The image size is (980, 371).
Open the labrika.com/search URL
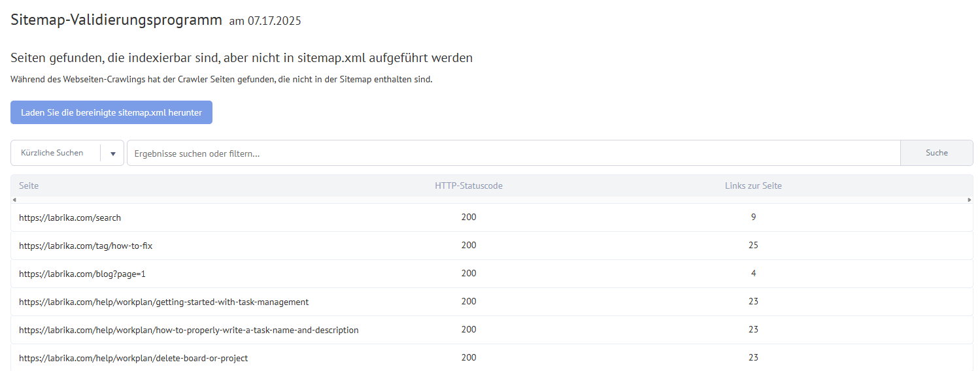70,218
